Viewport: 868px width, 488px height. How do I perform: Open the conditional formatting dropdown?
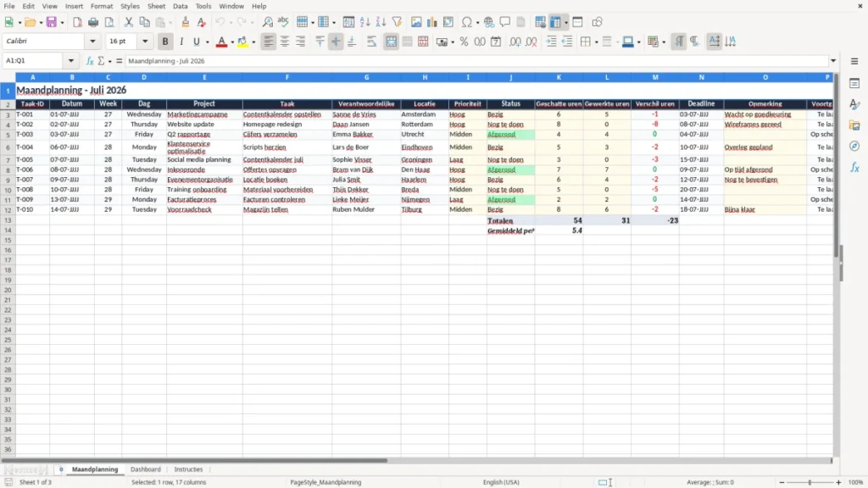pyautogui.click(x=664, y=42)
